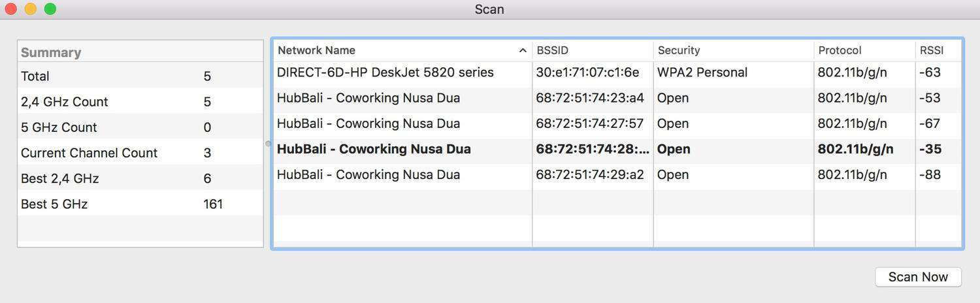Select HubBali row with BSSID 68:72:51:74:29:a2

tap(617, 175)
